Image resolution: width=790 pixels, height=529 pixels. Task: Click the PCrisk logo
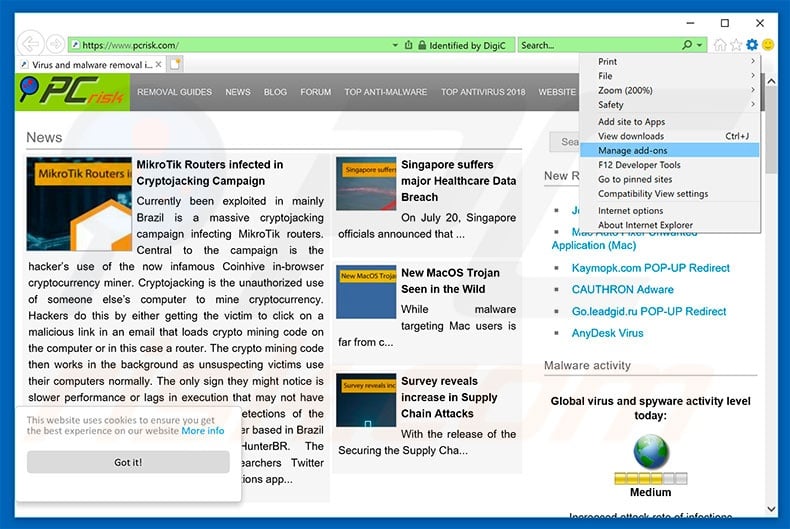(x=73, y=92)
